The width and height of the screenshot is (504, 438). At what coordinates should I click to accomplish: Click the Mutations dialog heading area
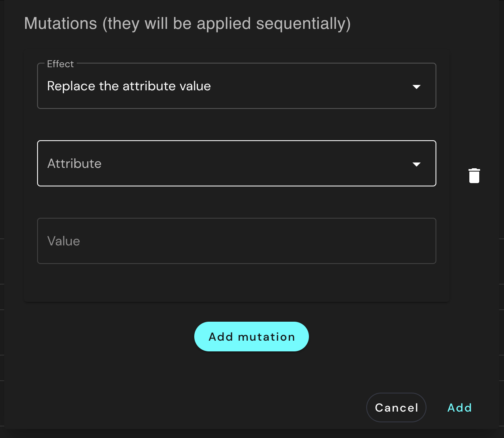187,24
